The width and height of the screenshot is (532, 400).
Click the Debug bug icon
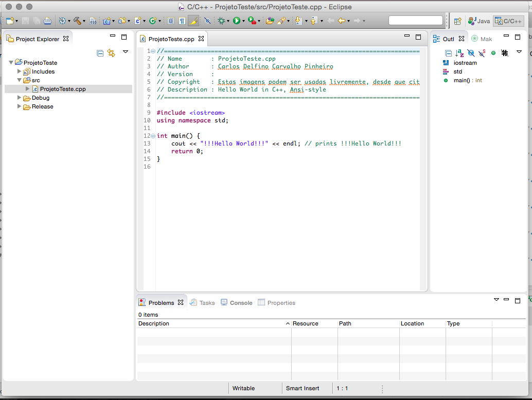click(x=221, y=21)
